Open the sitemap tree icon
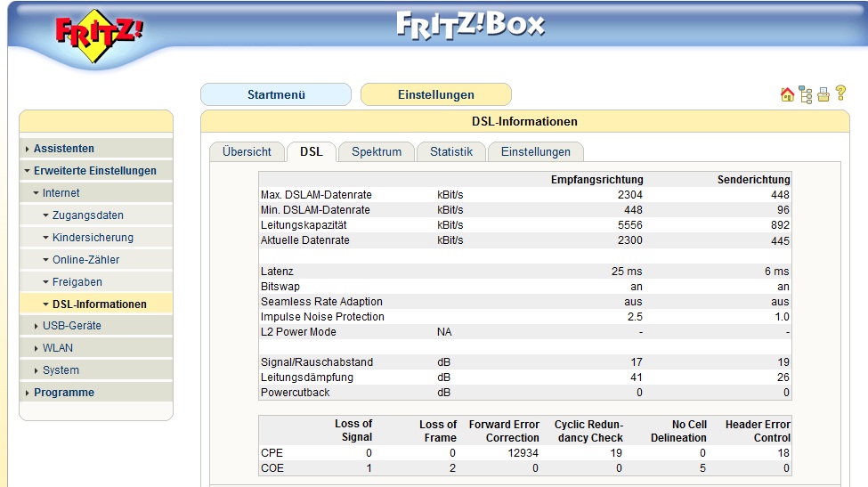Image resolution: width=868 pixels, height=487 pixels. 806,94
